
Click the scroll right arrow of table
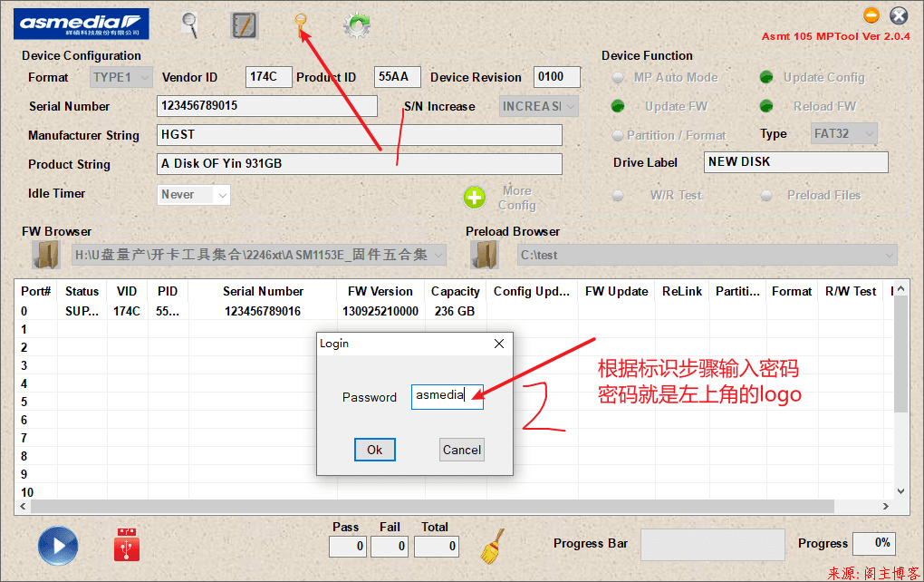pyautogui.click(x=886, y=507)
